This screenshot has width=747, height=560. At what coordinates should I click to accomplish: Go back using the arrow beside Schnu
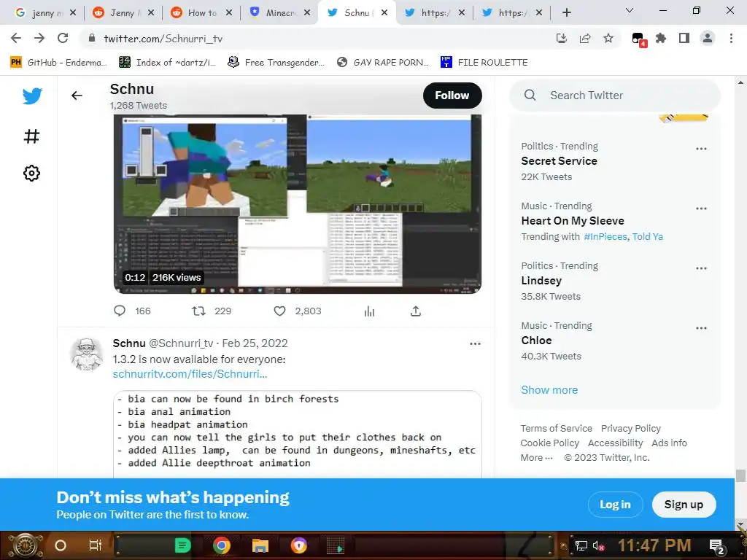point(77,96)
